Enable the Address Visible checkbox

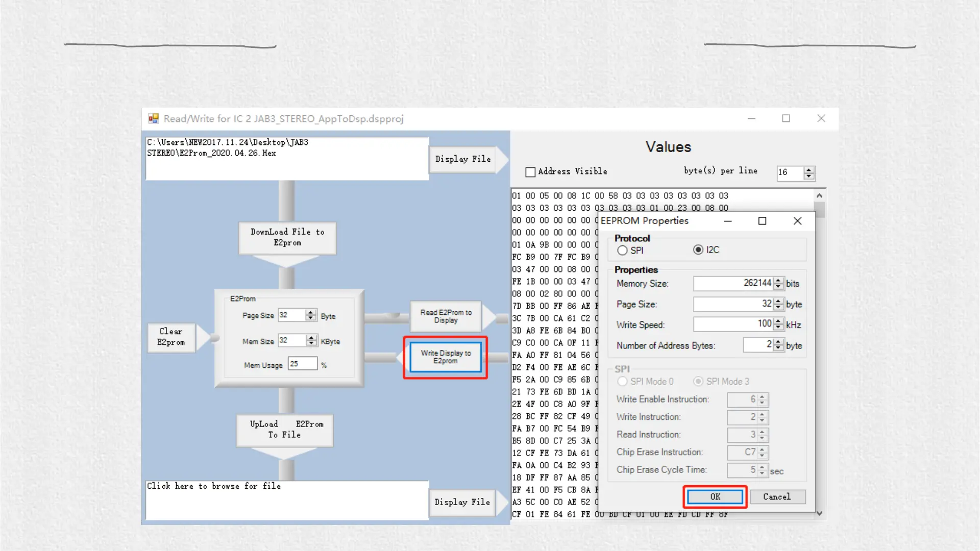click(x=530, y=172)
